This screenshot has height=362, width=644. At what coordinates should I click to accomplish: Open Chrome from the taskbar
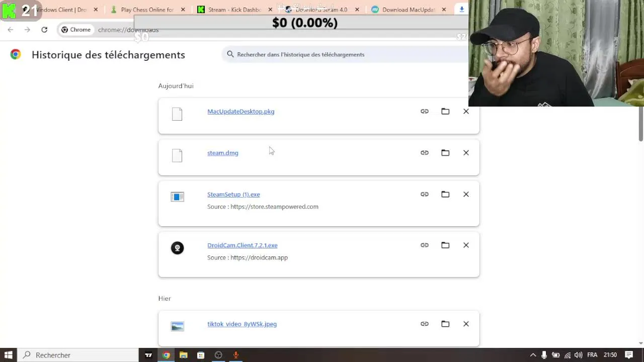[x=166, y=355]
